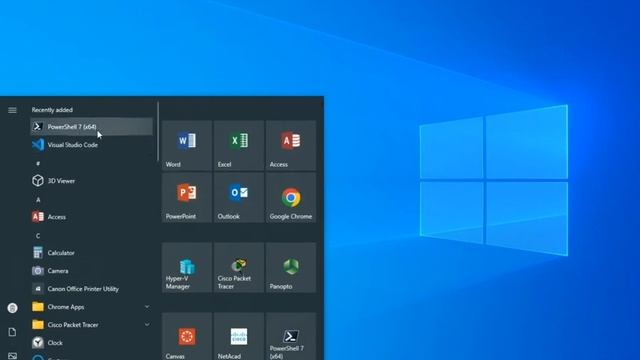Open the Outlook tile
Viewport: 640px width, 360px height.
(239, 198)
